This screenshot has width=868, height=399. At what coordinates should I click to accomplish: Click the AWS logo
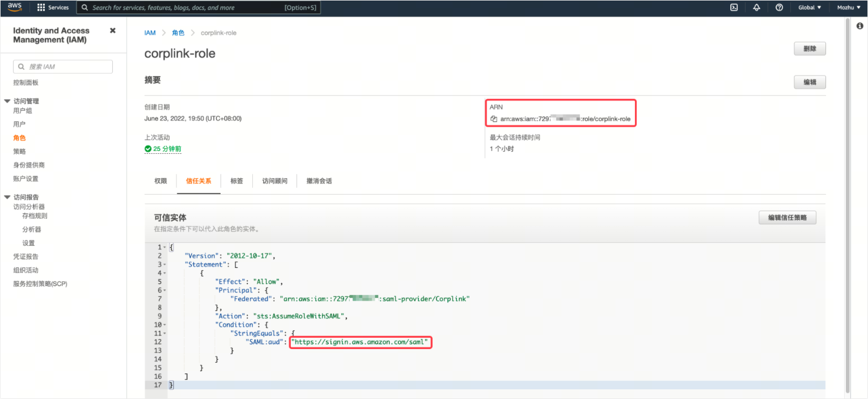(14, 7)
